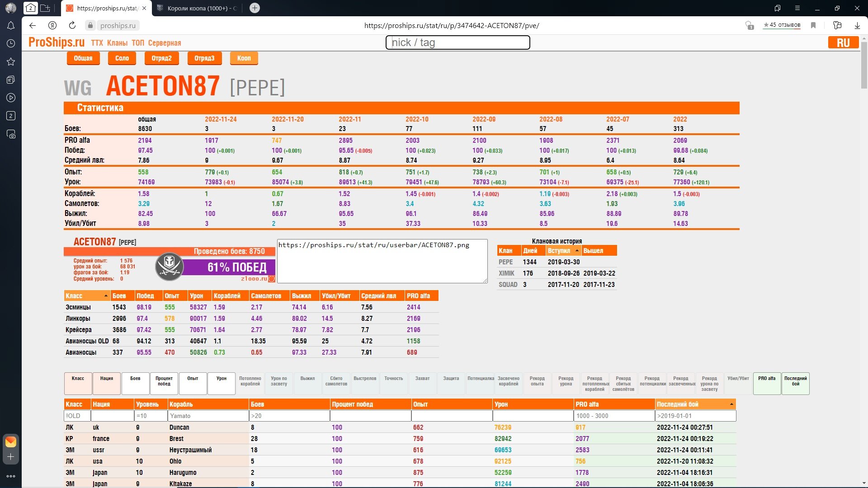Toggle the Нация column button
Image resolution: width=868 pixels, height=488 pixels.
point(107,384)
